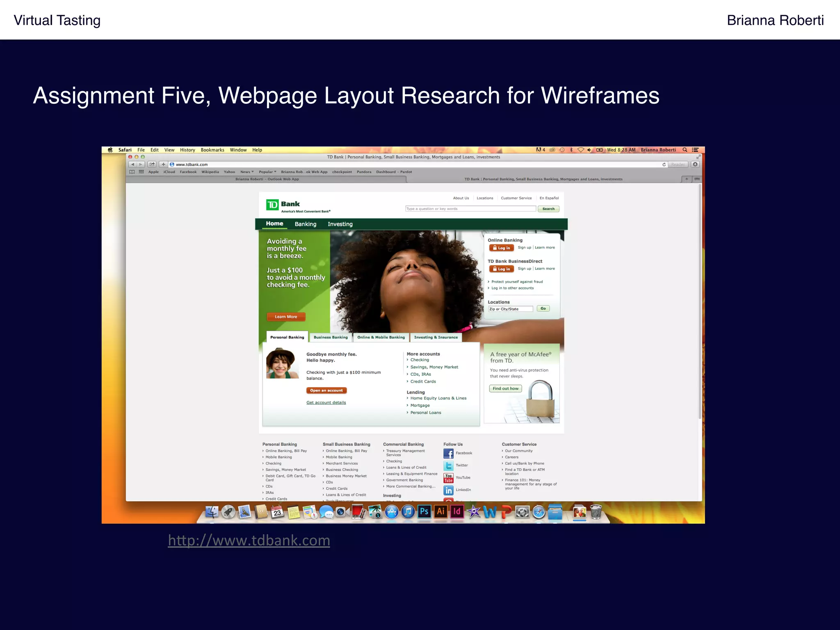Viewport: 840px width, 630px height.
Task: Click the Share button in Safari toolbar
Action: pyautogui.click(x=152, y=164)
